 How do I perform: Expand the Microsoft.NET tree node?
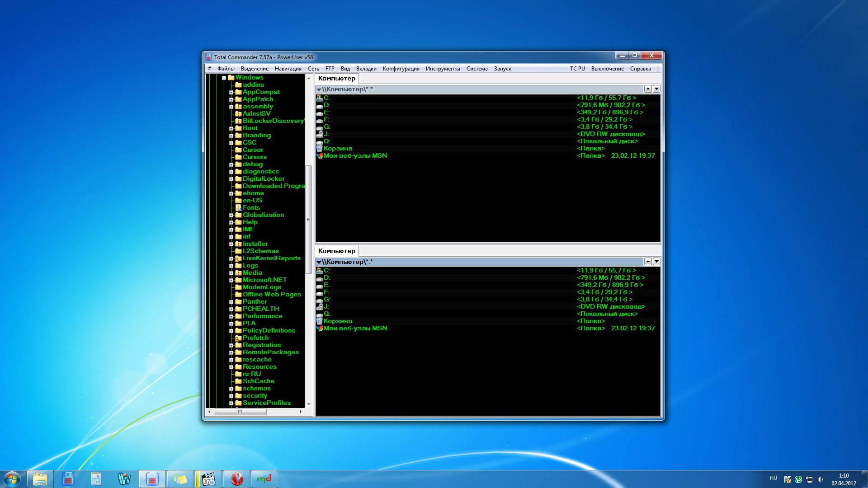coord(231,281)
